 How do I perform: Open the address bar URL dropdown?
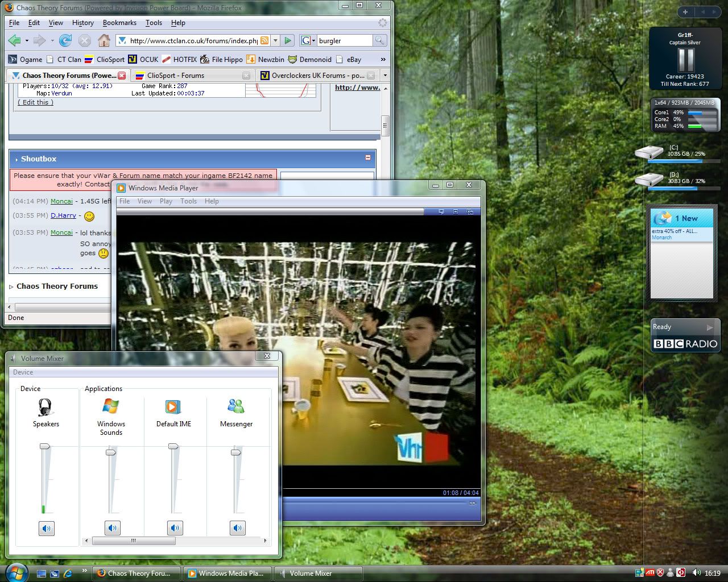(x=275, y=40)
